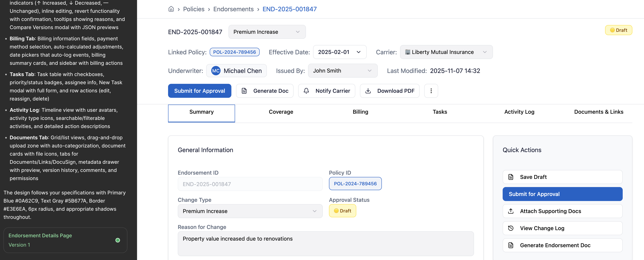This screenshot has height=260, width=644.
Task: Expand the Change Type dropdown in General Information
Action: pyautogui.click(x=250, y=211)
